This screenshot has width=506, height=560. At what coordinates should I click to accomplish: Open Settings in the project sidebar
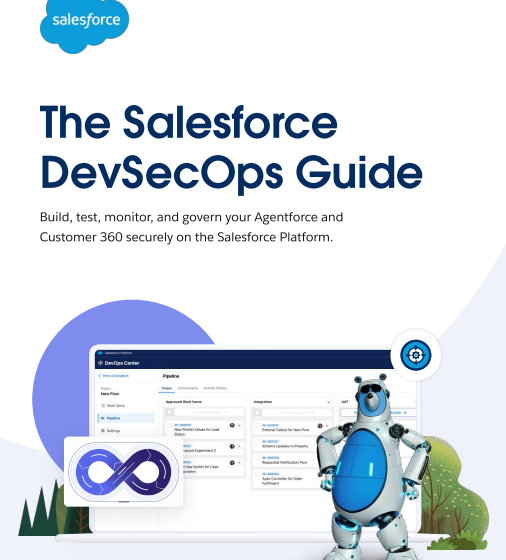click(x=111, y=431)
